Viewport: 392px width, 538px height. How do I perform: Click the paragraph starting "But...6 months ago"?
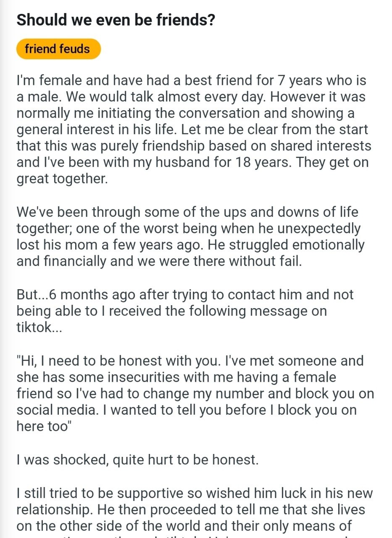click(185, 311)
